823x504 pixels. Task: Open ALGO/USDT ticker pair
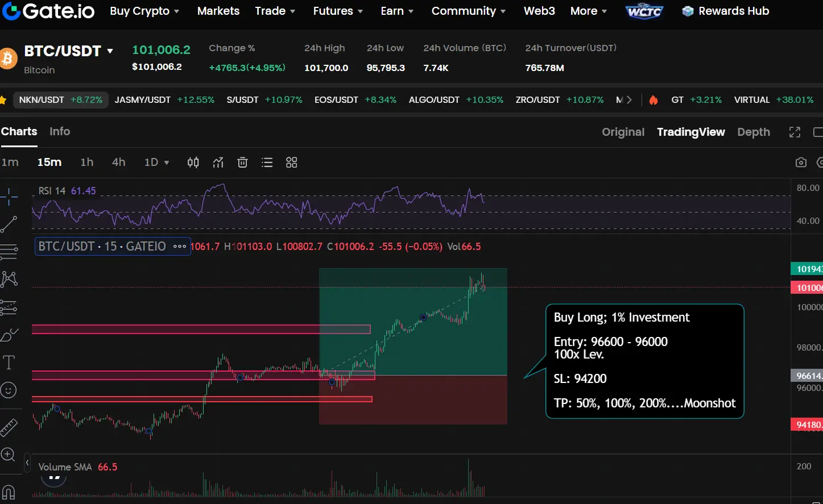(x=456, y=100)
